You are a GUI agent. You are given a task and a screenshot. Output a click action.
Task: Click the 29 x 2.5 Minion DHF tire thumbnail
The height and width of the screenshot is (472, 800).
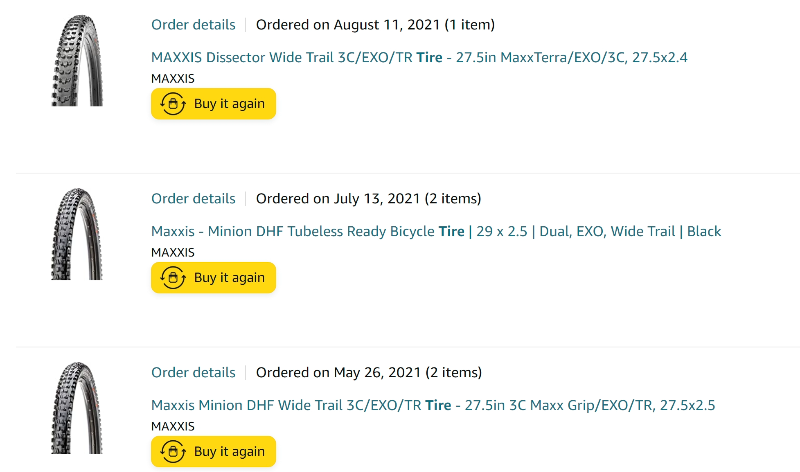(77, 235)
